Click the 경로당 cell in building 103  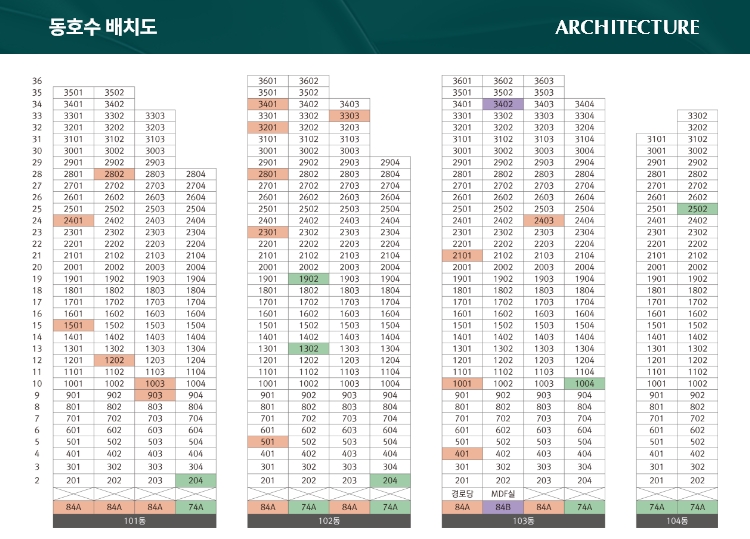pos(462,494)
